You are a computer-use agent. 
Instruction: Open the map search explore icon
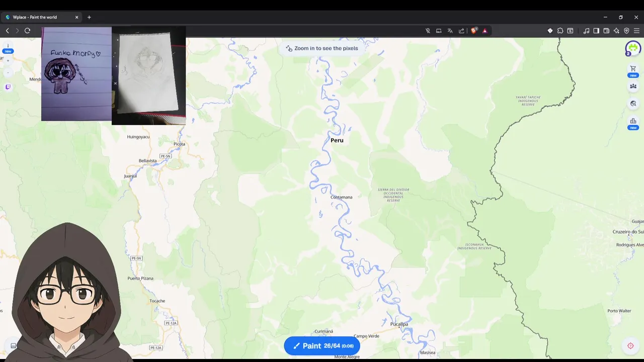pyautogui.click(x=633, y=104)
